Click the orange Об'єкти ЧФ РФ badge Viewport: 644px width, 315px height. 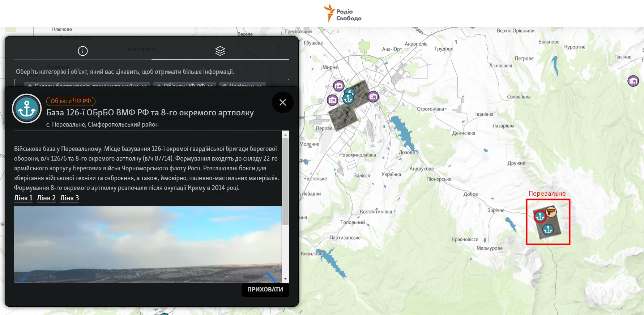71,101
